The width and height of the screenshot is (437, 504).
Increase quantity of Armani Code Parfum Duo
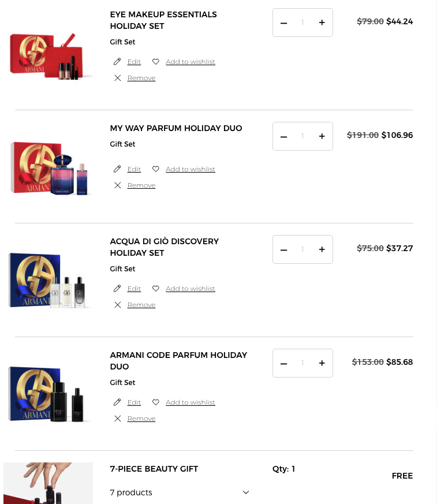tap(322, 363)
